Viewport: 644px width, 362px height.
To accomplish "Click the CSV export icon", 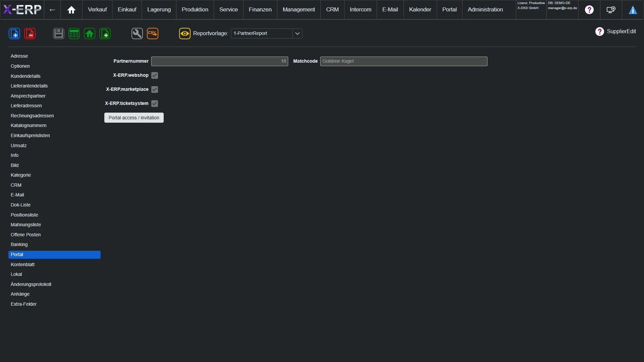I will 153,34.
